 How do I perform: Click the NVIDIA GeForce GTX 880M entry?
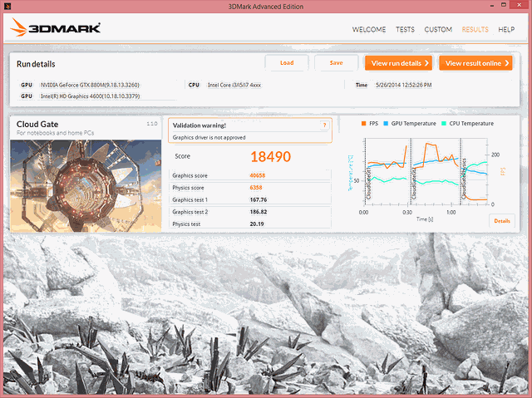pyautogui.click(x=90, y=85)
